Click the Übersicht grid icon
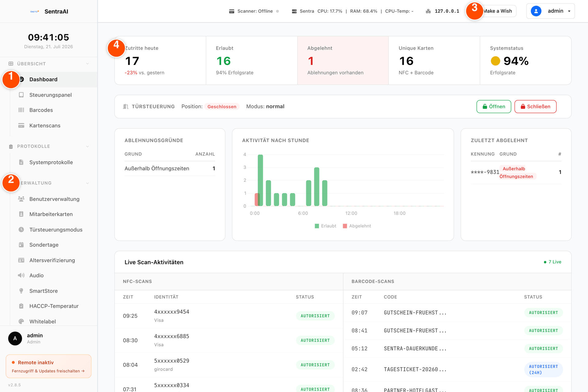Image resolution: width=588 pixels, height=392 pixels. coord(11,64)
